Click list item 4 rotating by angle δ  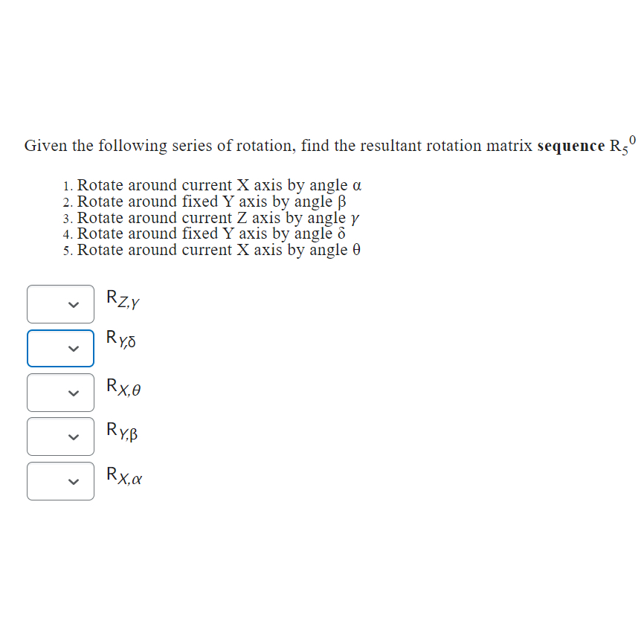(x=209, y=234)
